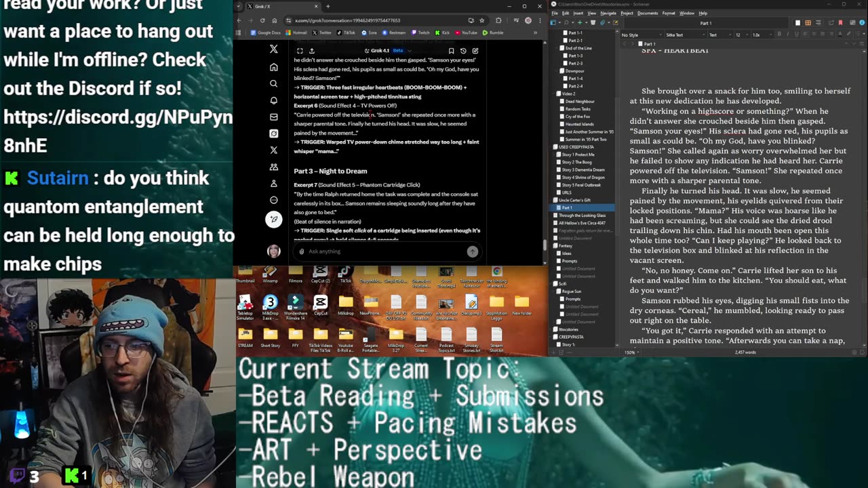Viewport: 868px width, 488px height.
Task: Open the Restream bookmark
Action: [x=393, y=33]
